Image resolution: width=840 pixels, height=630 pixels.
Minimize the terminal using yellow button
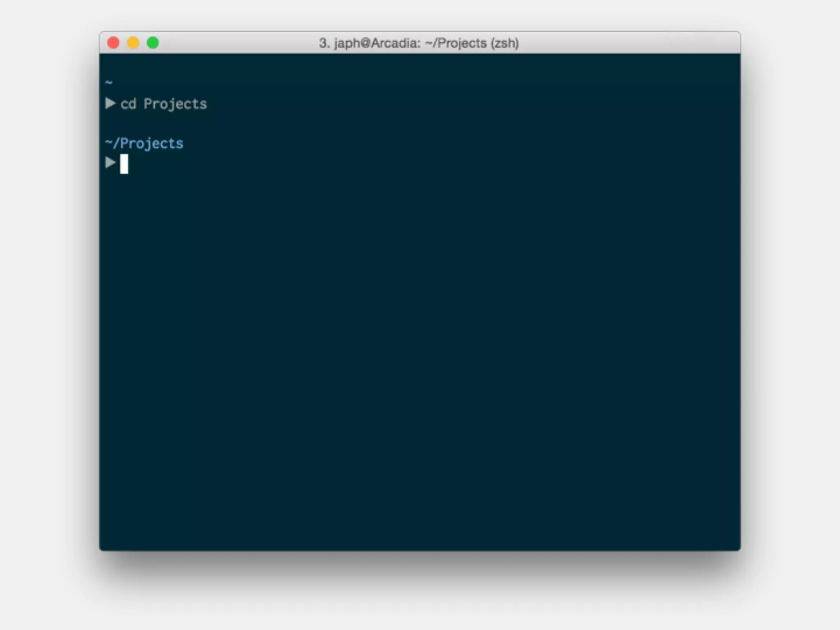point(133,43)
